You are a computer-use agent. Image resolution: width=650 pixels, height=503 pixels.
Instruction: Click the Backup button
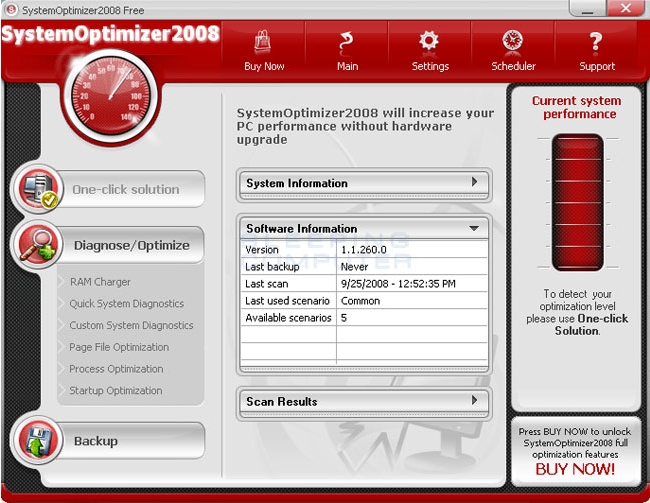pos(131,441)
